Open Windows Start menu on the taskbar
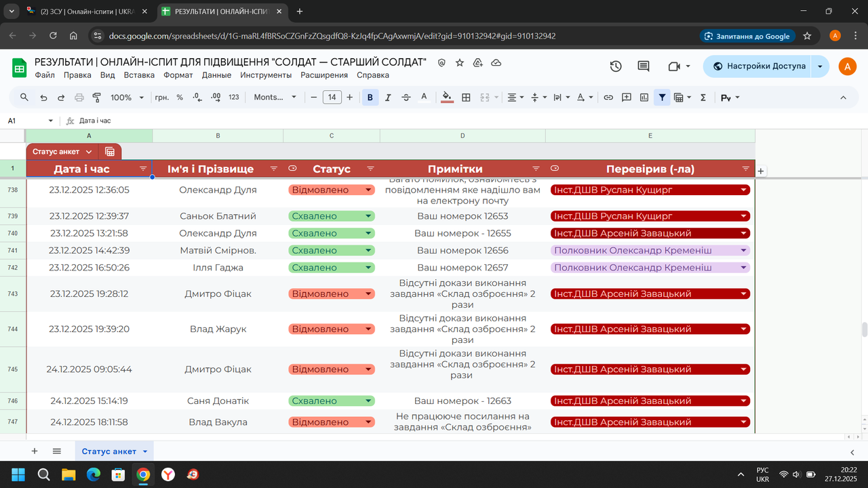 (18, 474)
